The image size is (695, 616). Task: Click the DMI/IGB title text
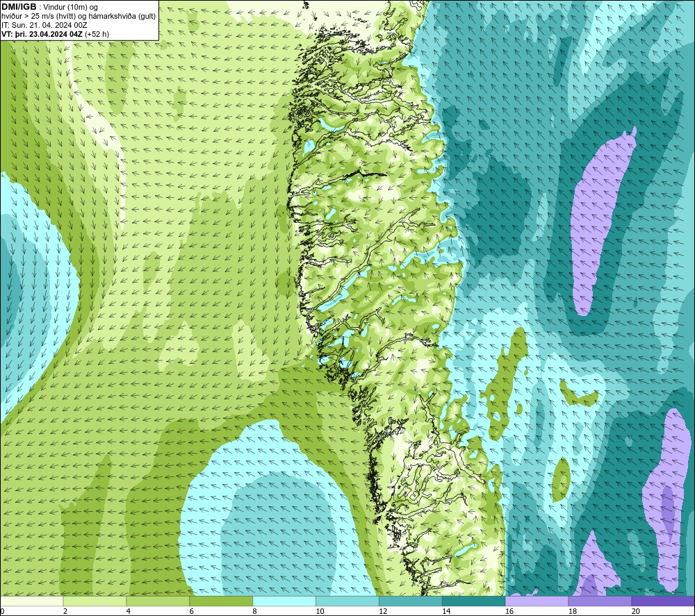(19, 7)
